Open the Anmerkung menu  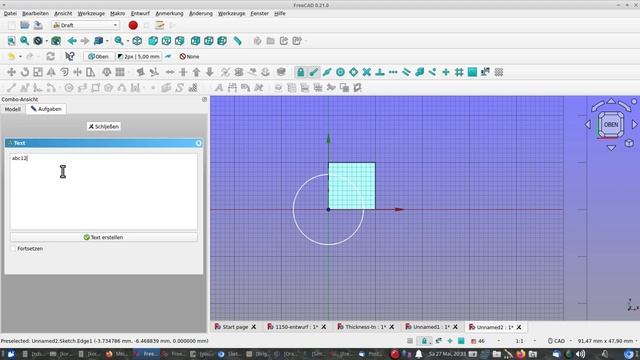169,13
